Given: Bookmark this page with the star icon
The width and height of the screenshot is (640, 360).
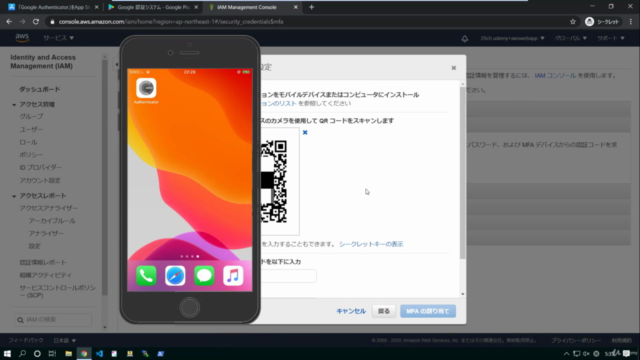Looking at the screenshot, I should pos(573,22).
